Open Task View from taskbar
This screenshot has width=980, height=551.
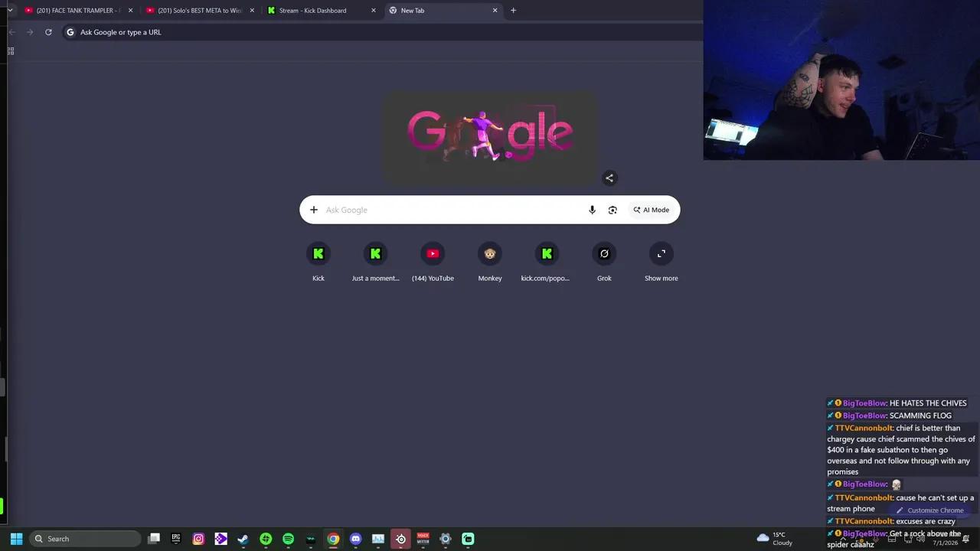(154, 539)
